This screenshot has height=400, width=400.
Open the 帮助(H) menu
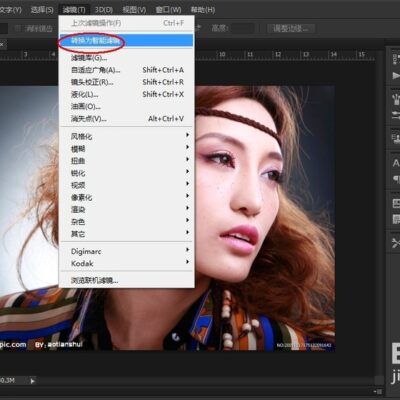pyautogui.click(x=203, y=10)
